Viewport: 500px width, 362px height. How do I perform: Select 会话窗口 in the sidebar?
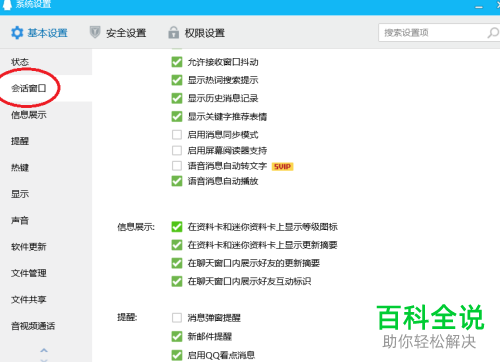click(29, 88)
